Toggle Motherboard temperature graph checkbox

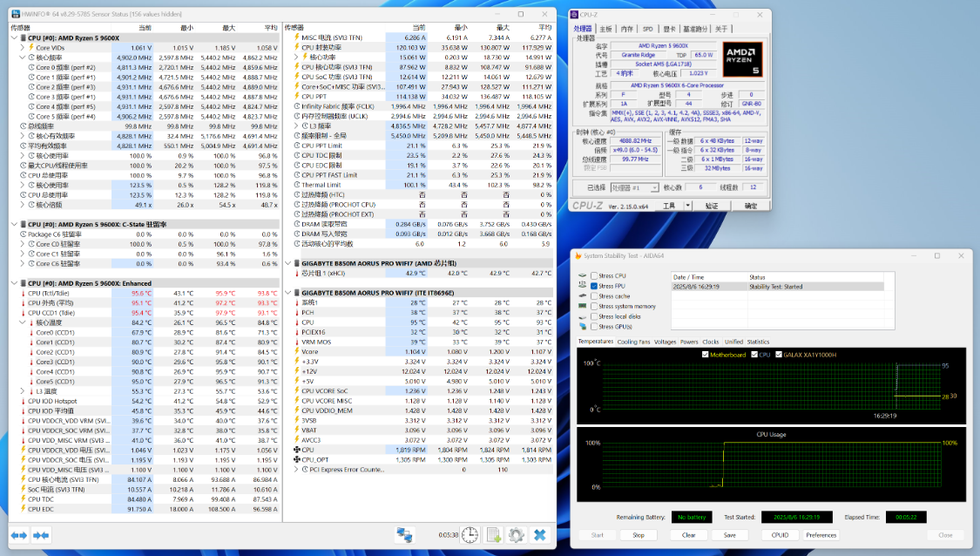tap(706, 355)
